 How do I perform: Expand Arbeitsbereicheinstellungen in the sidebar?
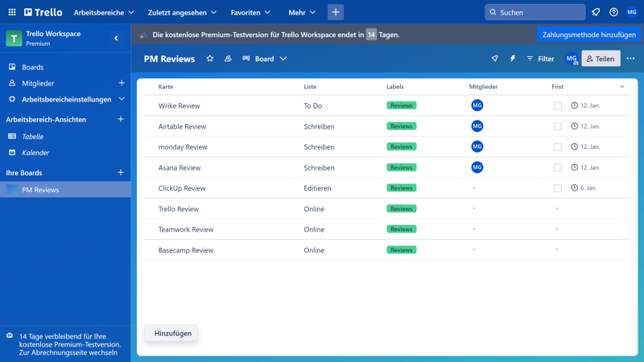122,100
